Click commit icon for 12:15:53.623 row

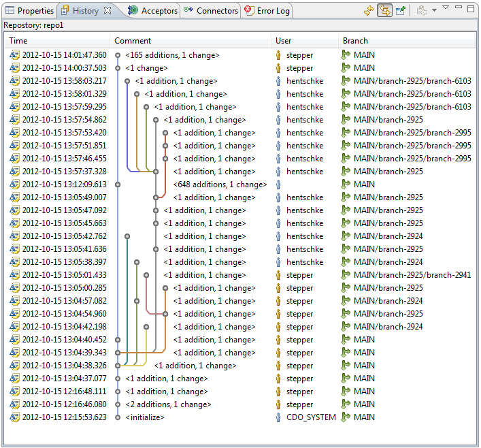click(x=15, y=417)
